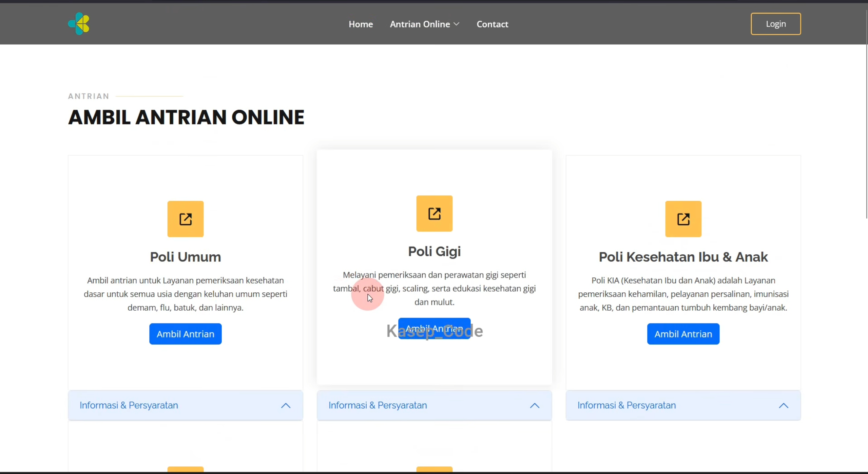
Task: Collapse Informasi & Persyaratan under Poli Umum
Action: (x=186, y=405)
